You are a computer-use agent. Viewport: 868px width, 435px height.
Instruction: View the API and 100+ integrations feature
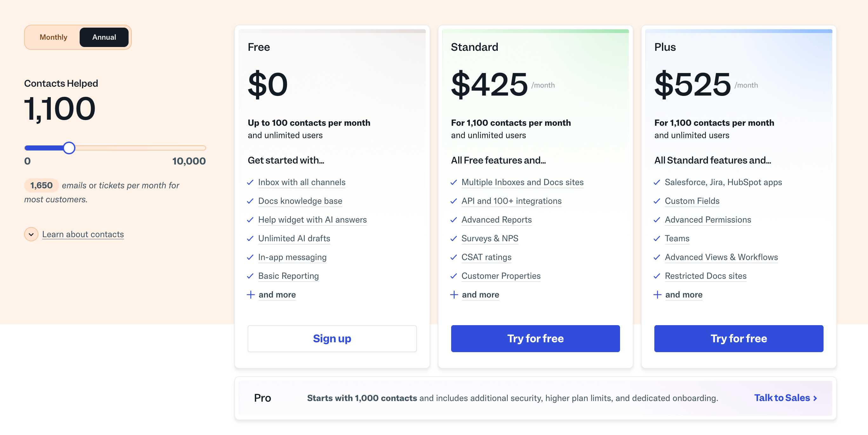coord(511,201)
